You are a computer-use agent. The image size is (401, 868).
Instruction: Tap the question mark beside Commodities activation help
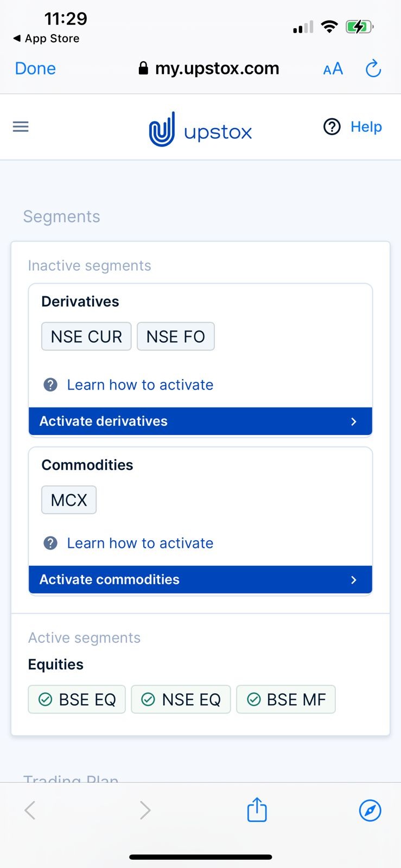click(x=50, y=543)
